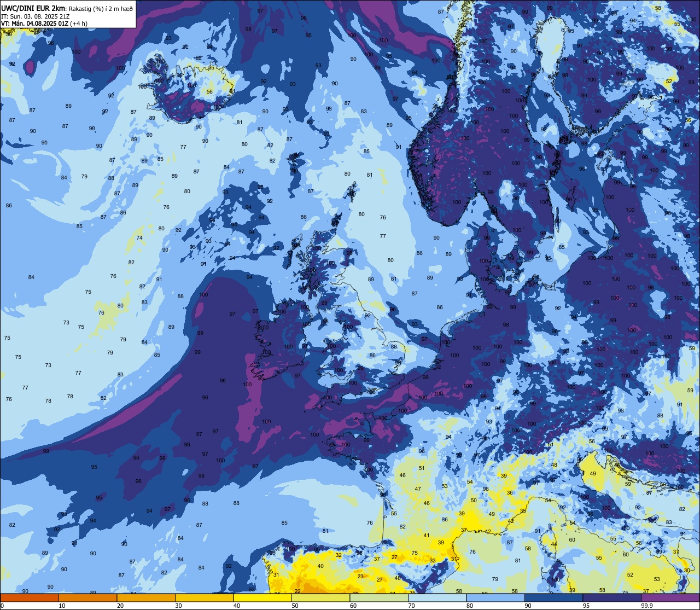Screen dimensions: 700x610
Task: Click the light blue 70–80 legend swatch
Action: [437, 597]
